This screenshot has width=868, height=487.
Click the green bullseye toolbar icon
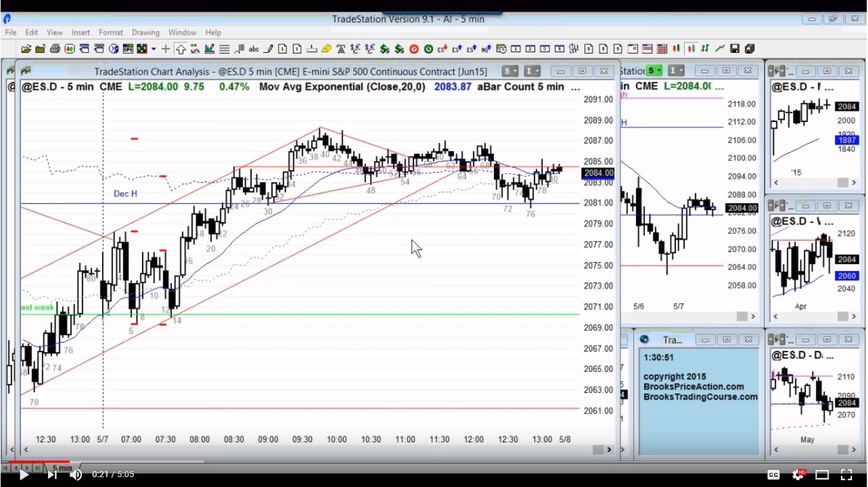[x=428, y=49]
